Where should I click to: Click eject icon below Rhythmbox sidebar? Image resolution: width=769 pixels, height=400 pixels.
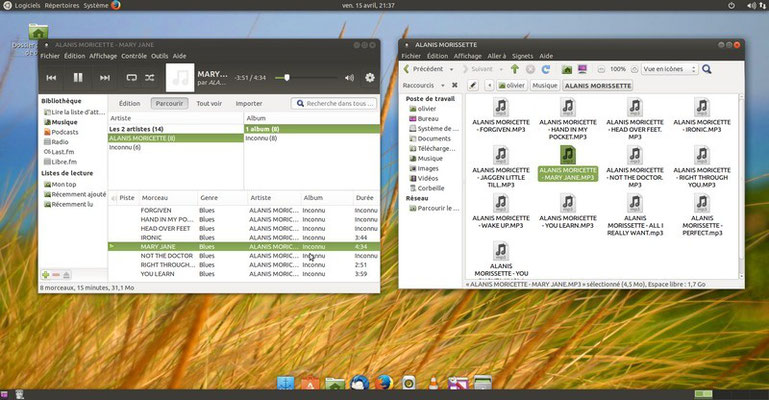coord(66,275)
